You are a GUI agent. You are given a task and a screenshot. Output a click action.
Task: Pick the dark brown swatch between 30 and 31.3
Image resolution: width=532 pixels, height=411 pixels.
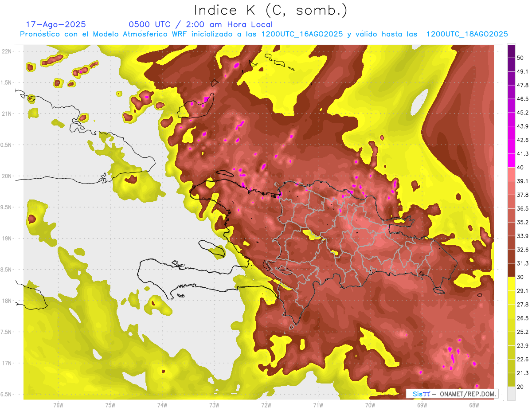(511, 270)
